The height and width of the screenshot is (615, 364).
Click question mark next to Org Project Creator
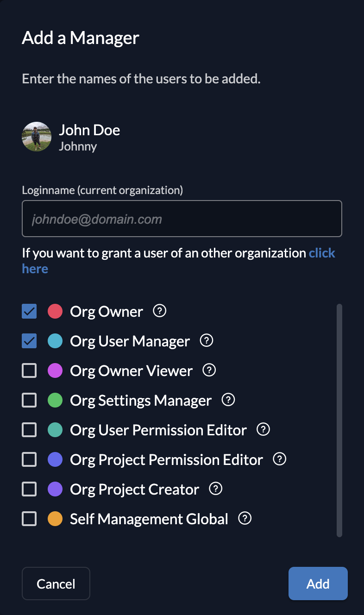[x=216, y=489]
